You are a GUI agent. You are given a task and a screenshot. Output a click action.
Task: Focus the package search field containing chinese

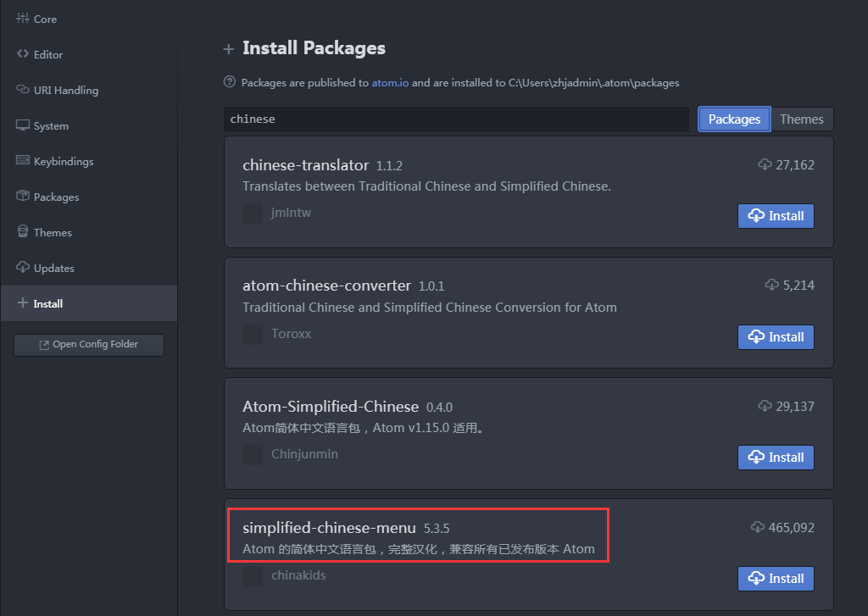tap(456, 119)
